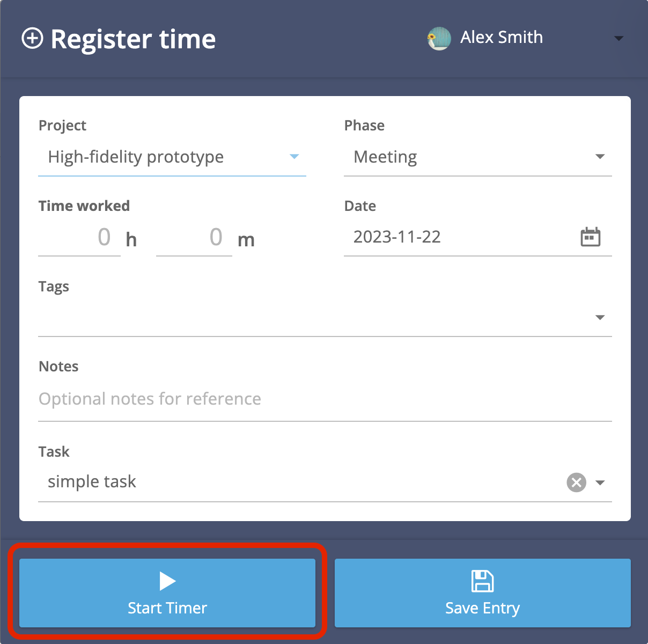
Task: Click the Alex Smith username label
Action: coord(501,38)
